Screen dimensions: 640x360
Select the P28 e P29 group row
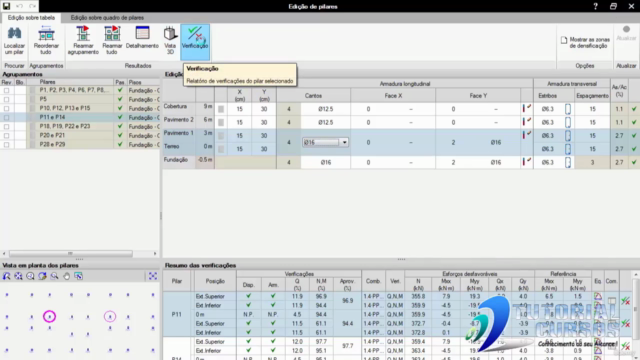(x=80, y=144)
